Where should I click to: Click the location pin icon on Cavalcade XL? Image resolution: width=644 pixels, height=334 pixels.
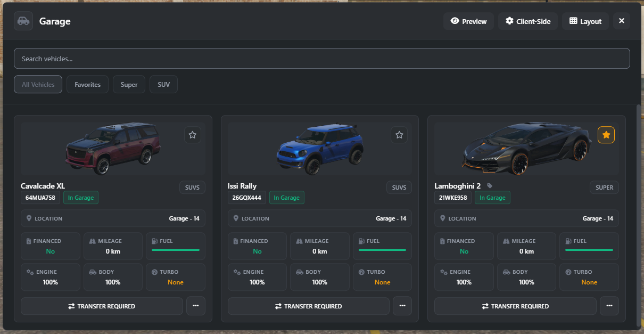click(x=29, y=218)
